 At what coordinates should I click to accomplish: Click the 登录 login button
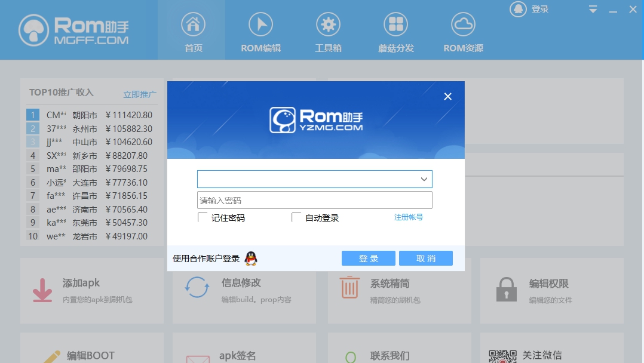pos(368,258)
